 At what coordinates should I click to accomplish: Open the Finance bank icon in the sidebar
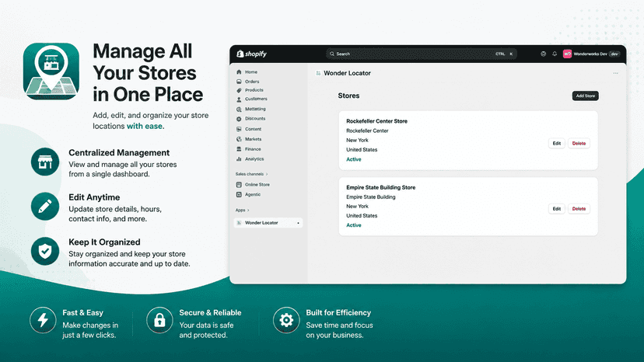click(239, 149)
